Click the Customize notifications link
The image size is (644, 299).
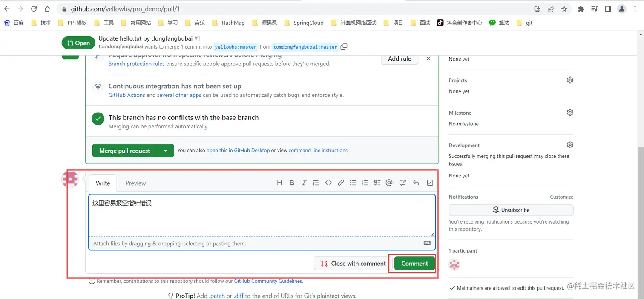(562, 197)
